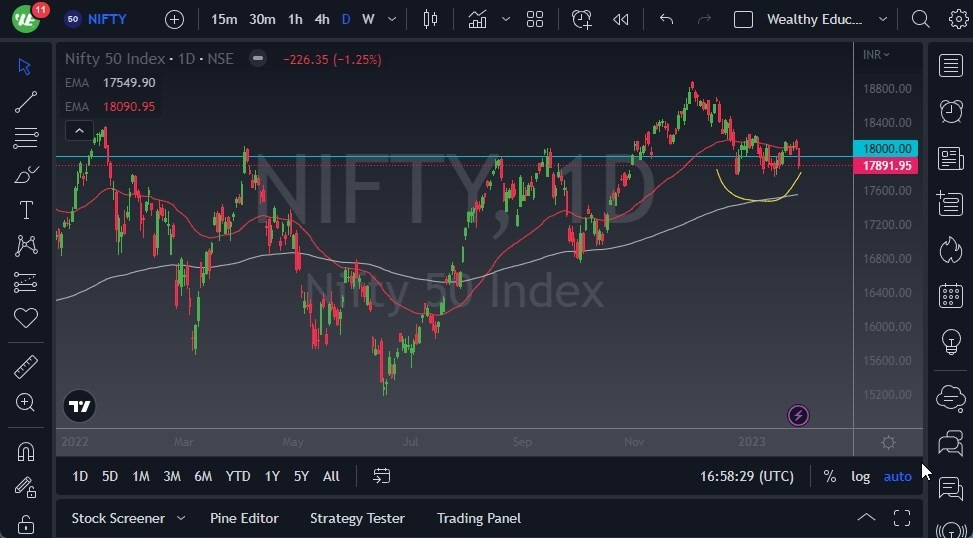Set the date range to YTD
This screenshot has height=538, width=973.
click(238, 477)
